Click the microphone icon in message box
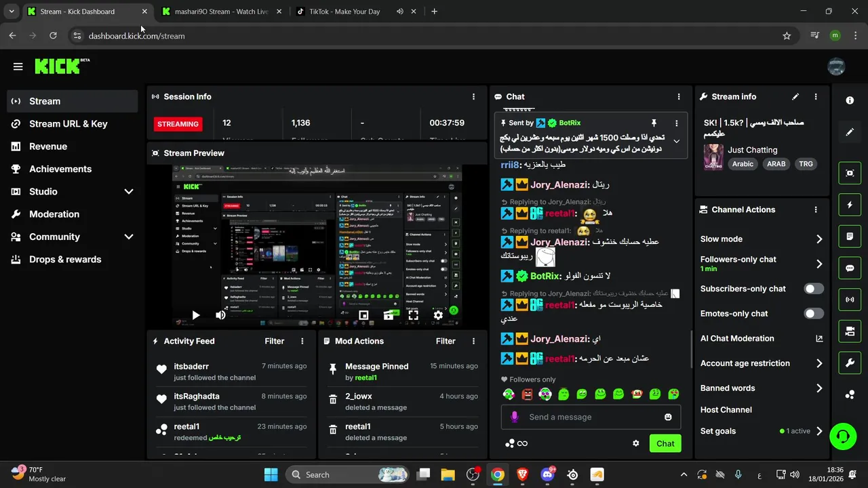Screen dimensions: 868x488 pyautogui.click(x=515, y=417)
